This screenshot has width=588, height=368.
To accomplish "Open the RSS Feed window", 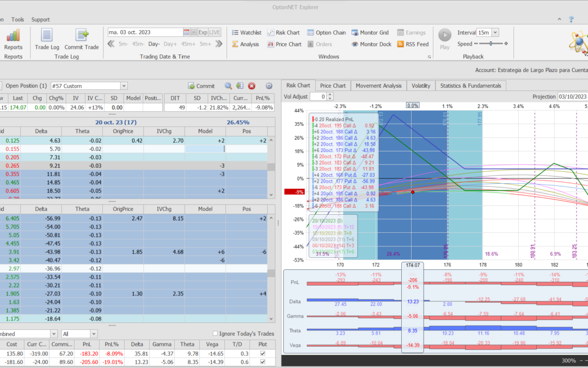I will [x=413, y=44].
